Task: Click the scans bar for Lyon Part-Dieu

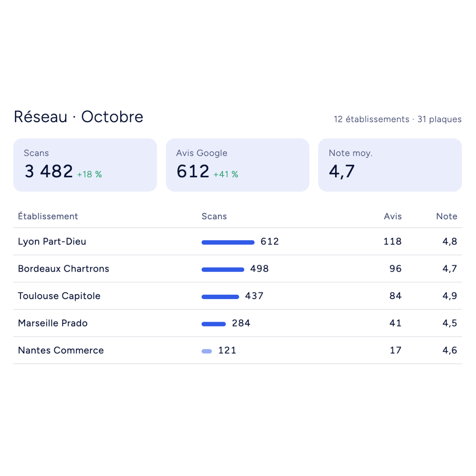Action: (x=228, y=242)
